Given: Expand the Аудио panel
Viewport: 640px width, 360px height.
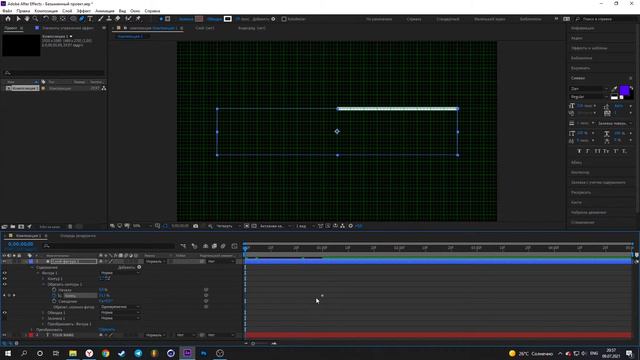Looking at the screenshot, I should pos(577,38).
